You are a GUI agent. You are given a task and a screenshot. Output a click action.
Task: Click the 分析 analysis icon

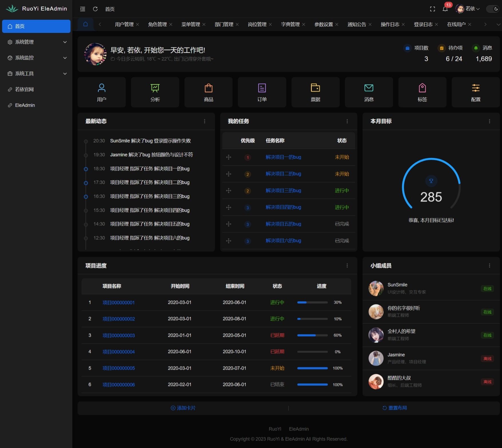pyautogui.click(x=155, y=92)
